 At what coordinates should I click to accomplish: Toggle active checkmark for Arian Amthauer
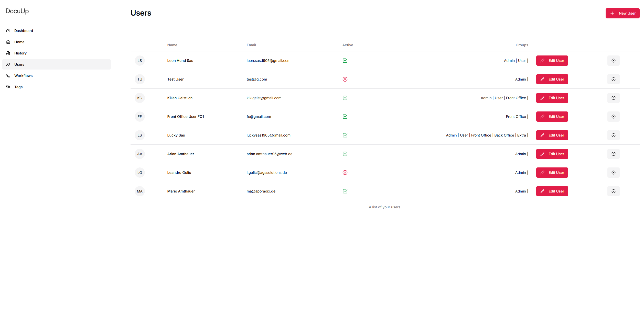(345, 154)
